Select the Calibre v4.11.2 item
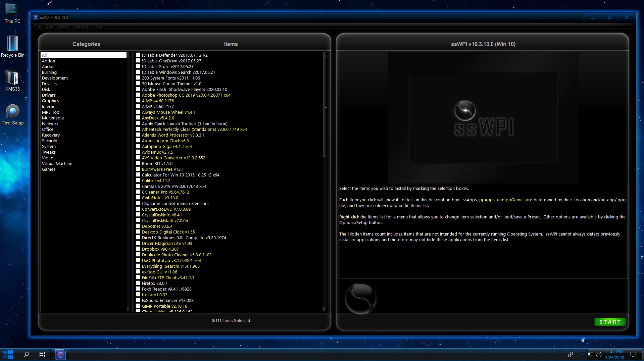This screenshot has height=361, width=644. (156, 180)
